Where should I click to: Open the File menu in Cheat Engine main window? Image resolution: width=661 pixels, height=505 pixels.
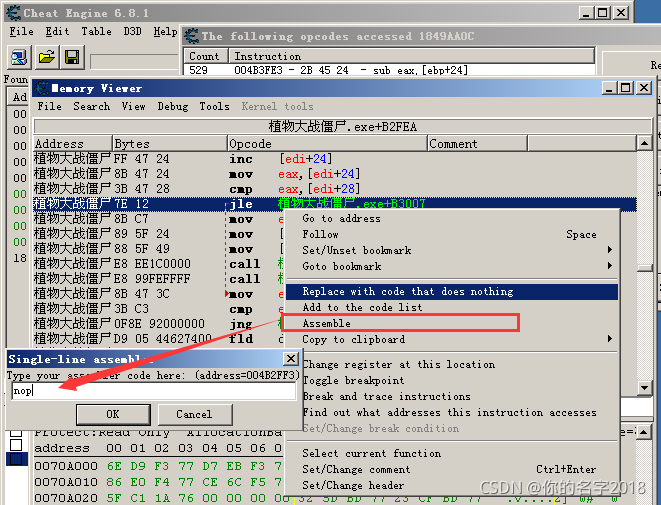(x=21, y=32)
